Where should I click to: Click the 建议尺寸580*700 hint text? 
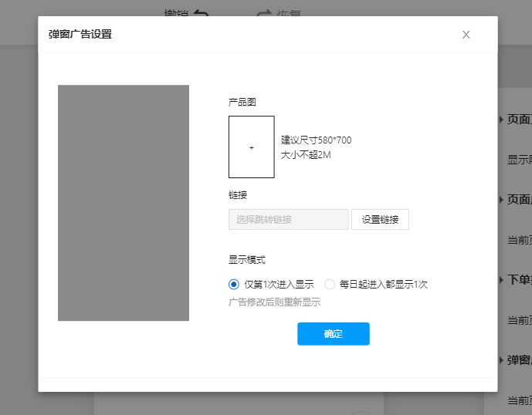(316, 140)
